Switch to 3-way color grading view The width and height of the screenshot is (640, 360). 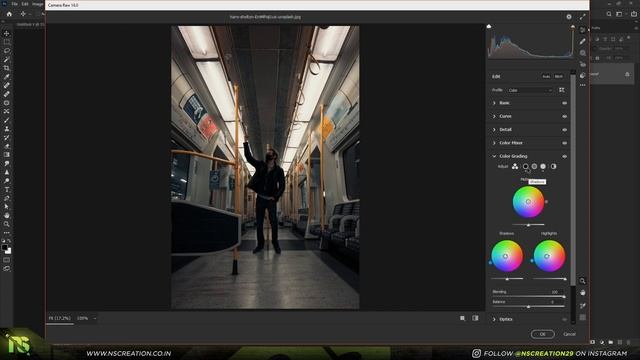click(515, 167)
